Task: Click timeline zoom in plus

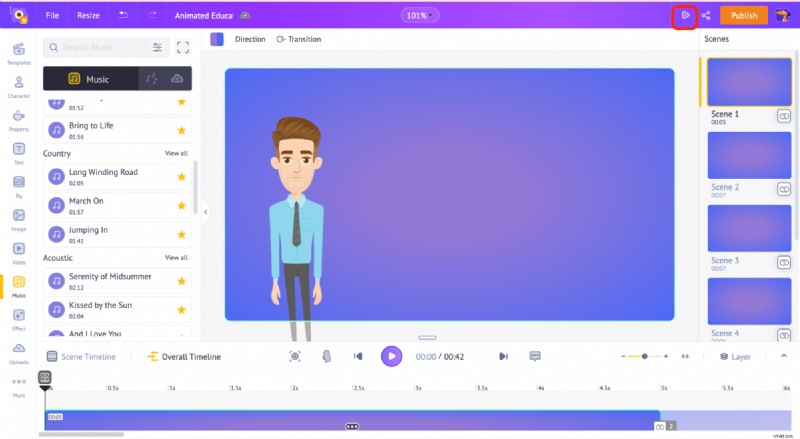Action: point(666,356)
